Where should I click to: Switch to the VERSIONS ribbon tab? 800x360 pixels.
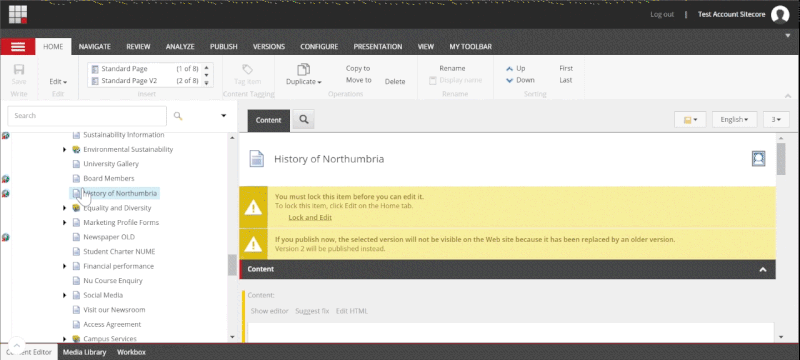click(x=269, y=46)
